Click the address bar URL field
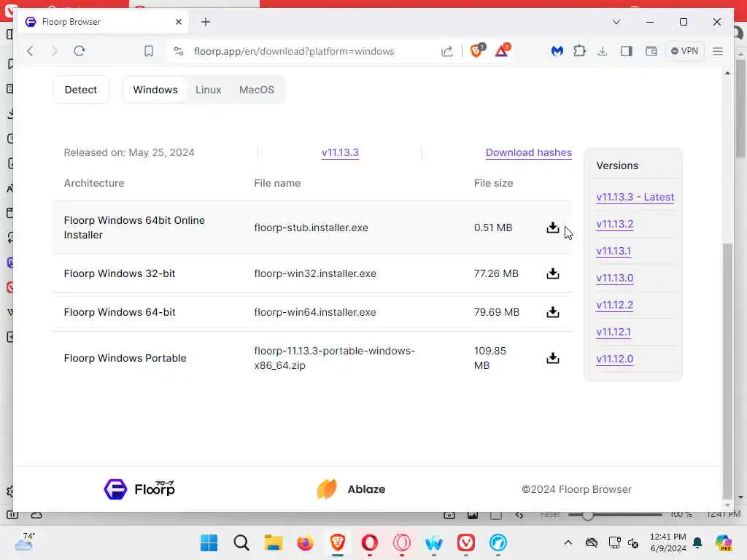 point(294,51)
